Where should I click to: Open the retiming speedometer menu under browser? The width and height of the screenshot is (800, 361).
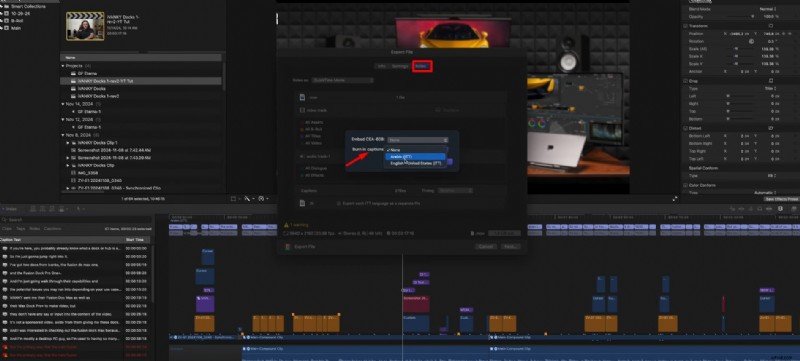(262, 199)
